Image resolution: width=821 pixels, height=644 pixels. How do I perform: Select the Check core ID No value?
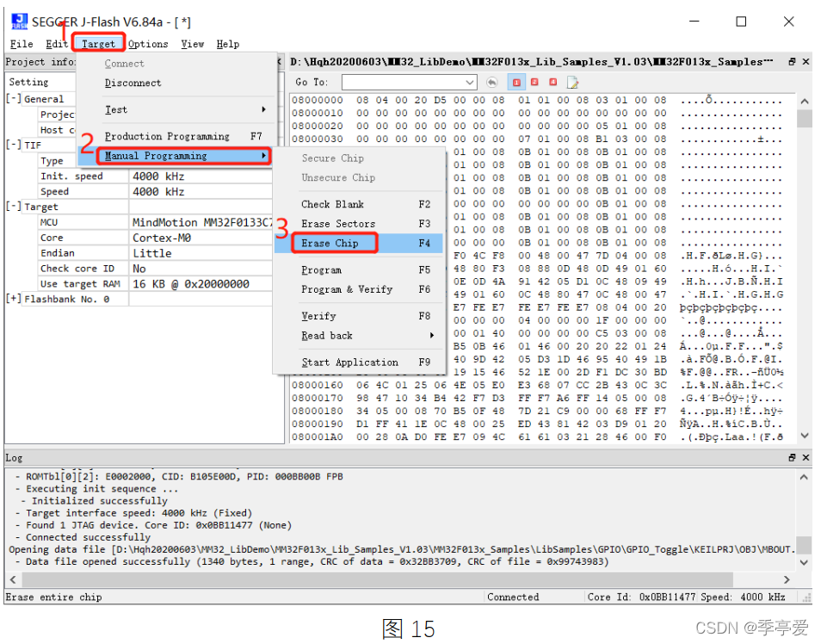point(201,269)
